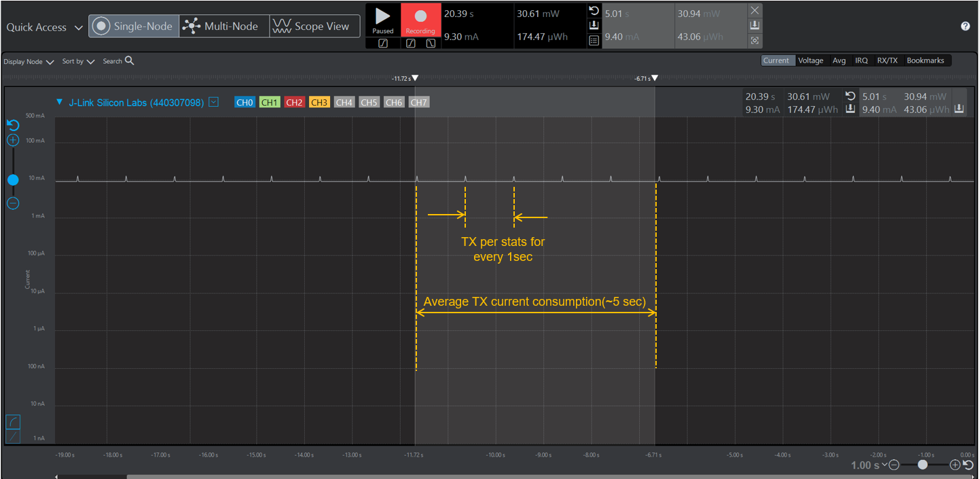This screenshot has height=479, width=980.
Task: Click the export measurement data icon
Action: point(594,26)
